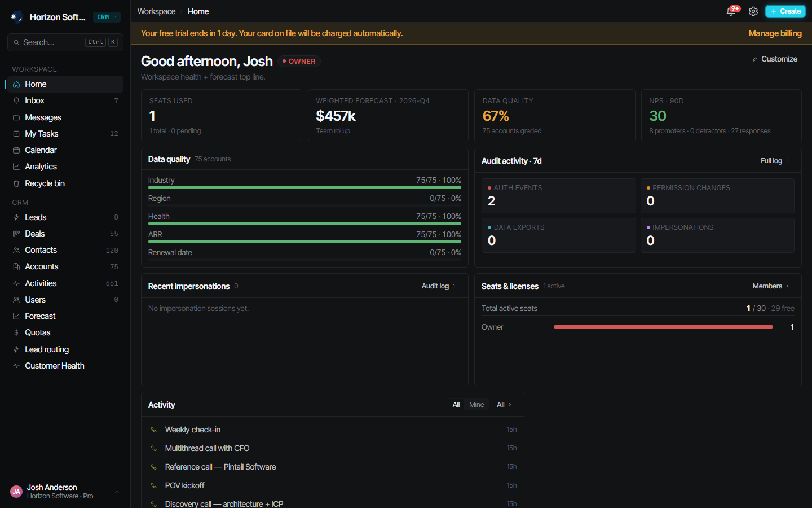Open the Full log link in Audit activity
The height and width of the screenshot is (508, 812).
(x=775, y=161)
